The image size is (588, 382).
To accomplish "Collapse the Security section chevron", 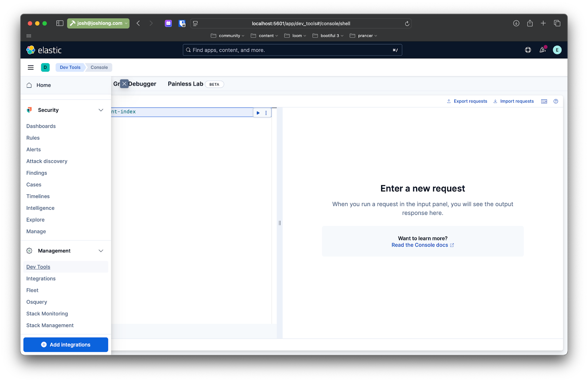I will pos(101,110).
